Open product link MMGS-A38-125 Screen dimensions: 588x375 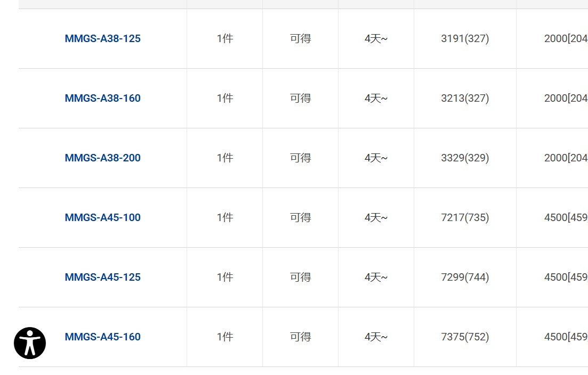pos(102,38)
